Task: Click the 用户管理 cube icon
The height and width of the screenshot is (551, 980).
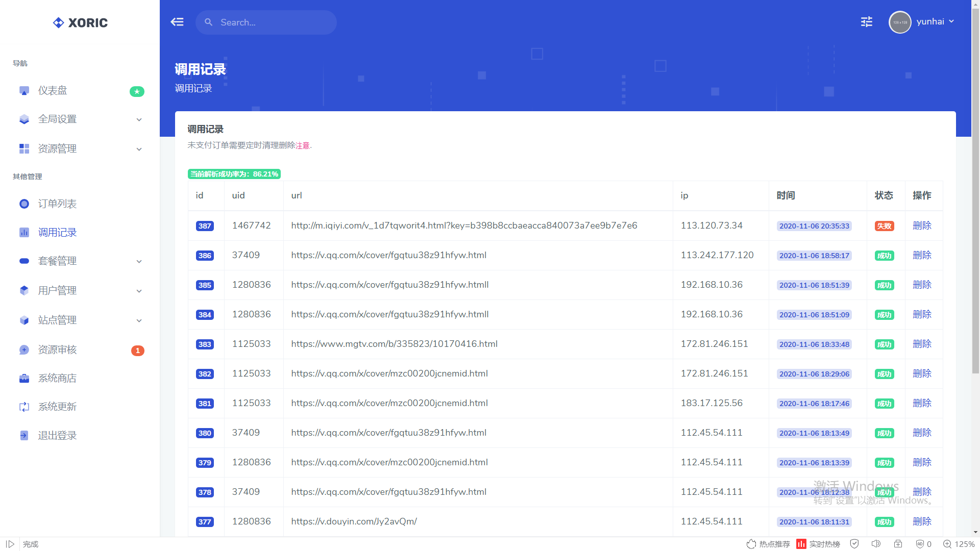Action: 24,290
